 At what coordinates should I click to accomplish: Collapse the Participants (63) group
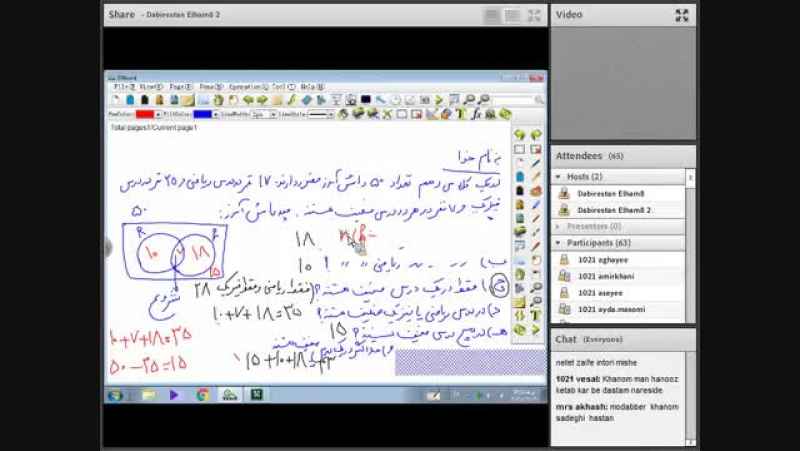pyautogui.click(x=558, y=243)
